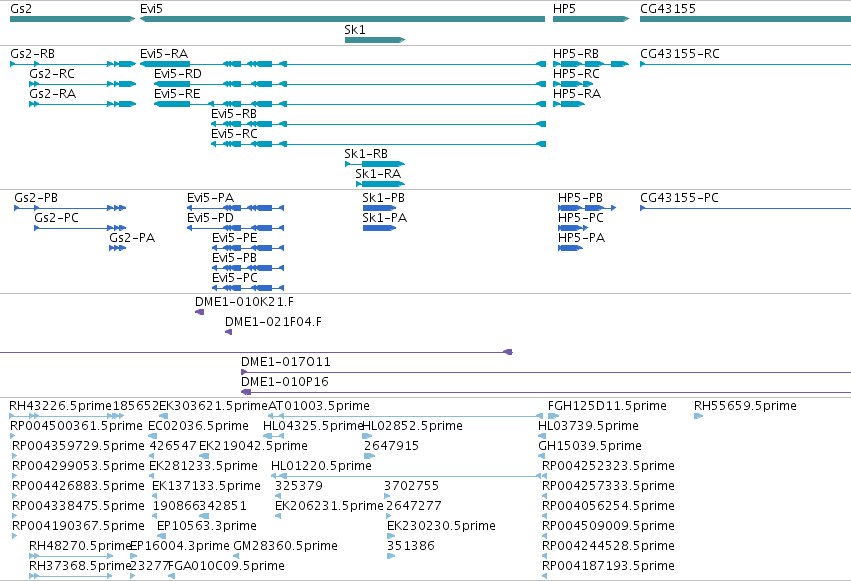Click the HP5-RC transcript label
This screenshot has height=581, width=851.
click(x=576, y=74)
